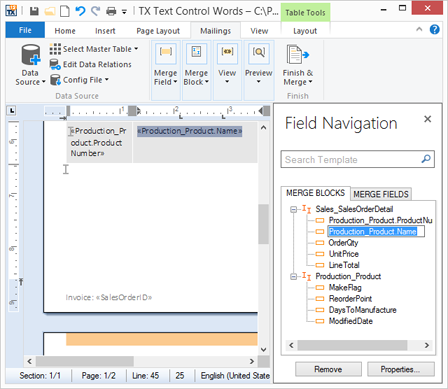Viewport: 448px width, 389px height.
Task: Open the Help question mark icon
Action: (x=434, y=30)
